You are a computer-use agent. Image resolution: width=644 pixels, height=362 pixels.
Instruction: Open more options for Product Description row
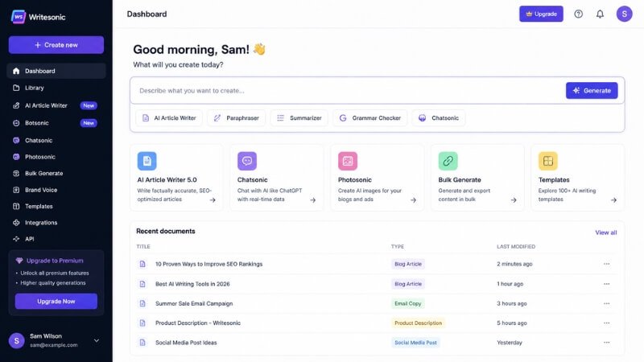coord(607,323)
